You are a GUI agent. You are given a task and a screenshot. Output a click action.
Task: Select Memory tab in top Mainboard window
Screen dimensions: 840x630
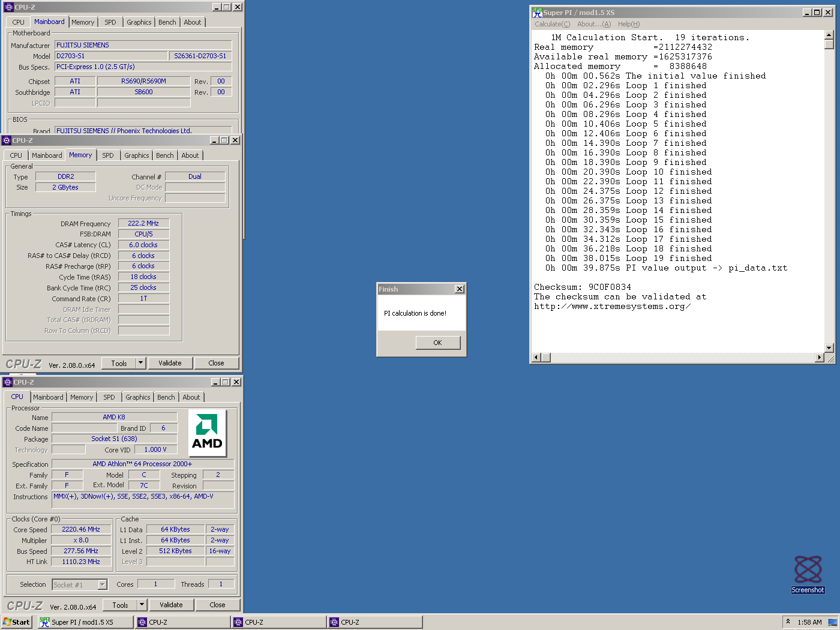point(83,22)
